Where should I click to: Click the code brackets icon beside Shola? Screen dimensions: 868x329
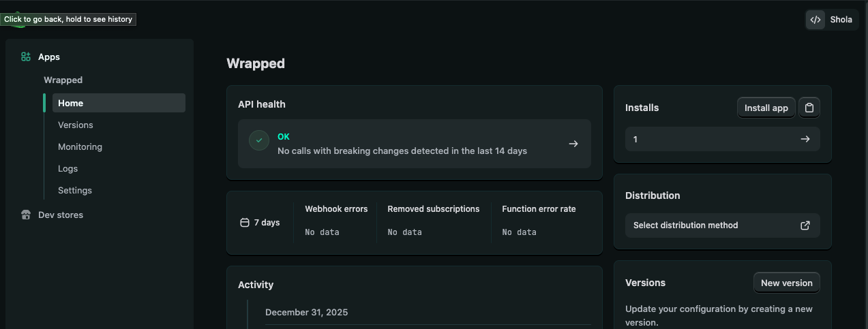[815, 20]
